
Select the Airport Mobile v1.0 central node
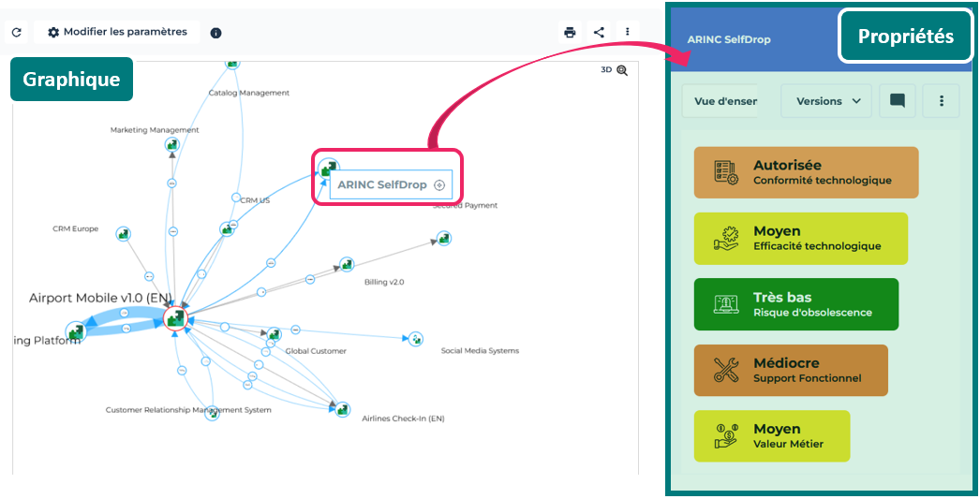point(174,319)
